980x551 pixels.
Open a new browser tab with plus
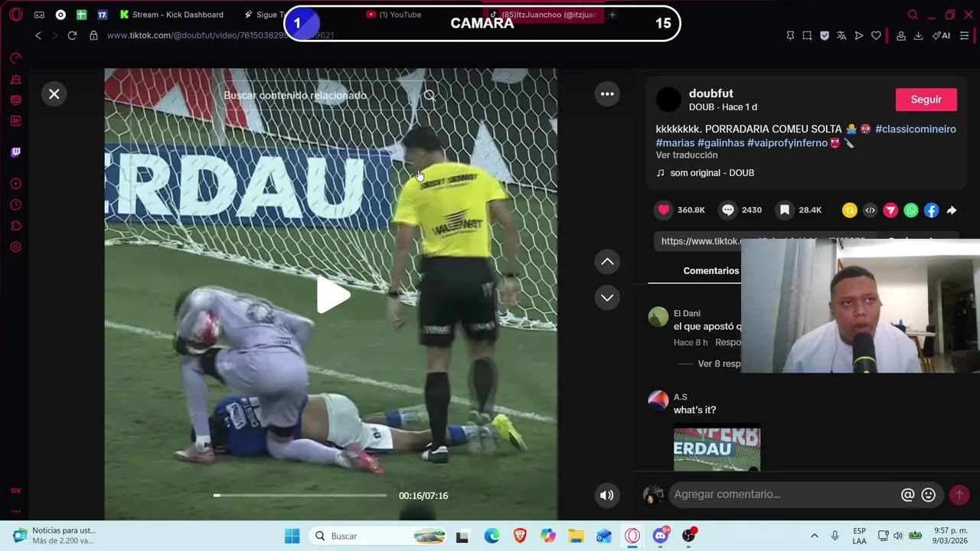pyautogui.click(x=612, y=15)
